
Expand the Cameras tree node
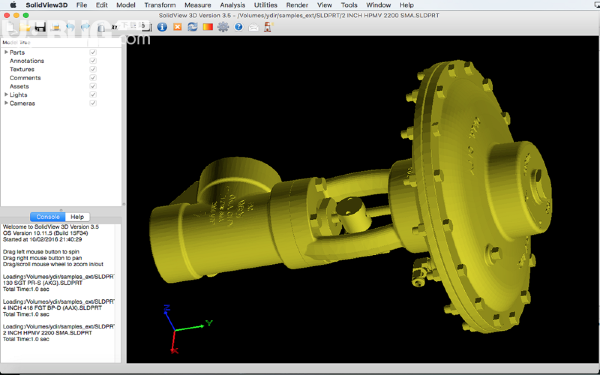click(x=6, y=103)
